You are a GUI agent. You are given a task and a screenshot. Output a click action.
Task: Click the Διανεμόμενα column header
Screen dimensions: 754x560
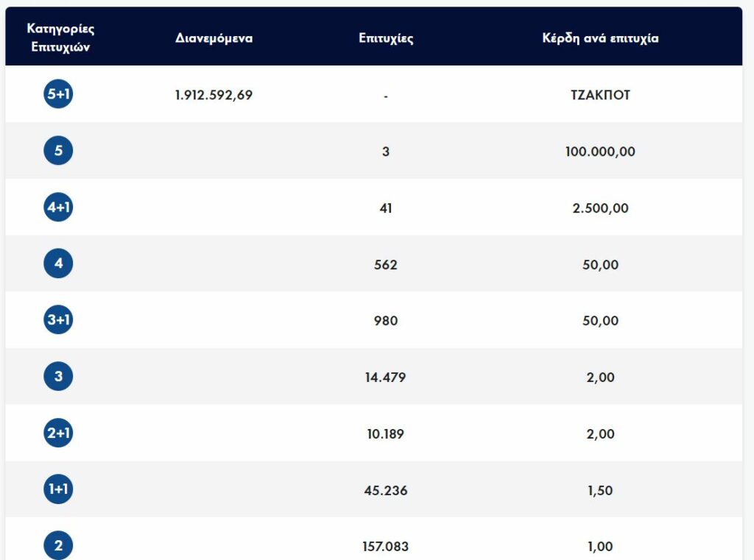point(214,38)
